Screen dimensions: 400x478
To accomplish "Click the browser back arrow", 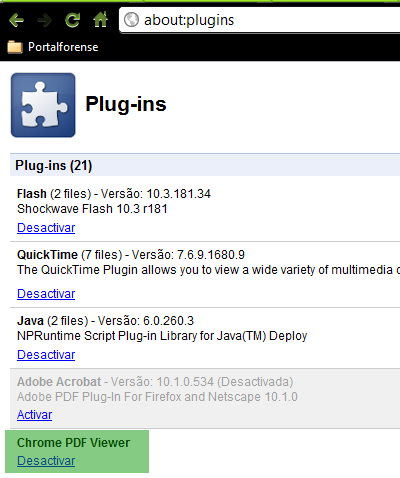I will click(x=16, y=20).
